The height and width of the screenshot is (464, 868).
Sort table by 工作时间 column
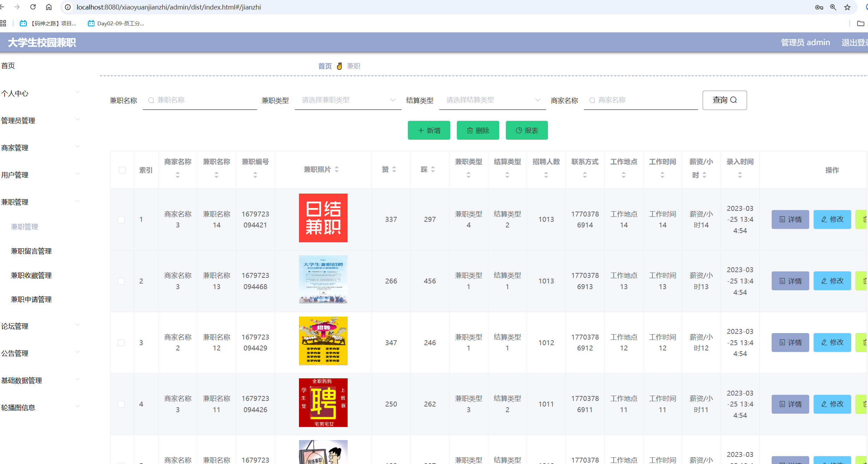[662, 175]
